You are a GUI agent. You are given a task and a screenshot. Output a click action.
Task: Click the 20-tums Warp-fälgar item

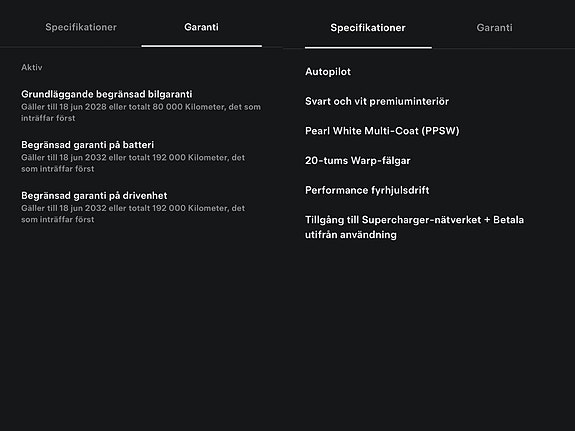[358, 161]
